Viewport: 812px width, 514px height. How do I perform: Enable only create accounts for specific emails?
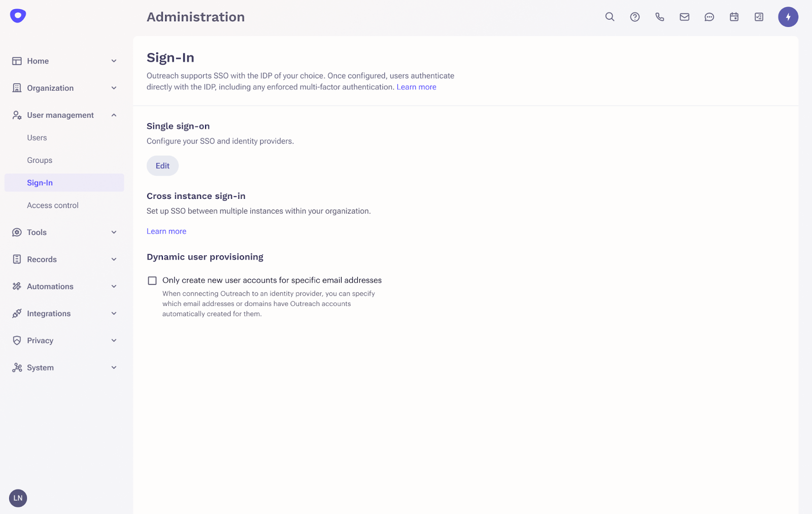[152, 281]
